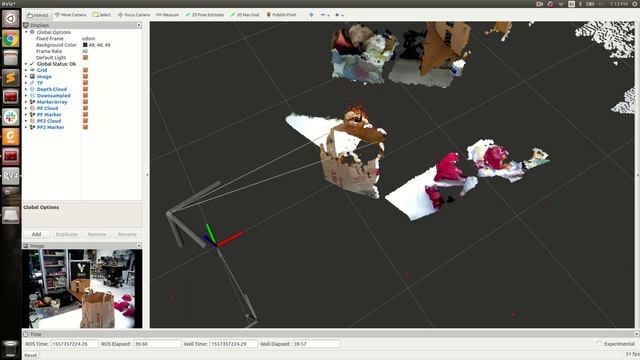The width and height of the screenshot is (640, 360).
Task: Choose the Select tool
Action: [102, 15]
